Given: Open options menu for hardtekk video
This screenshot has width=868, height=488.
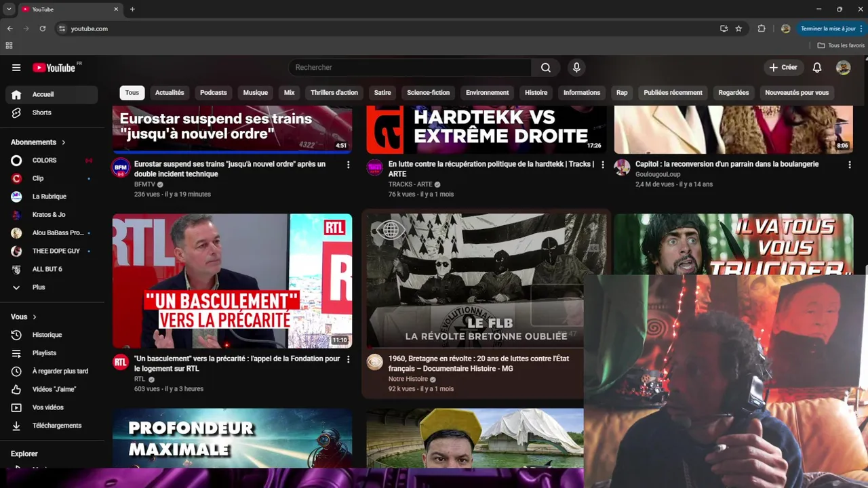Looking at the screenshot, I should [603, 165].
